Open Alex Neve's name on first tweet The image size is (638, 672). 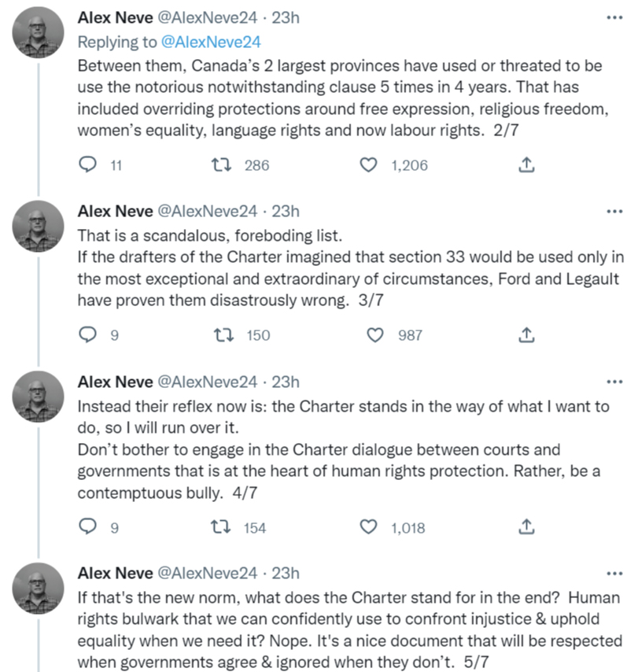pos(115,17)
